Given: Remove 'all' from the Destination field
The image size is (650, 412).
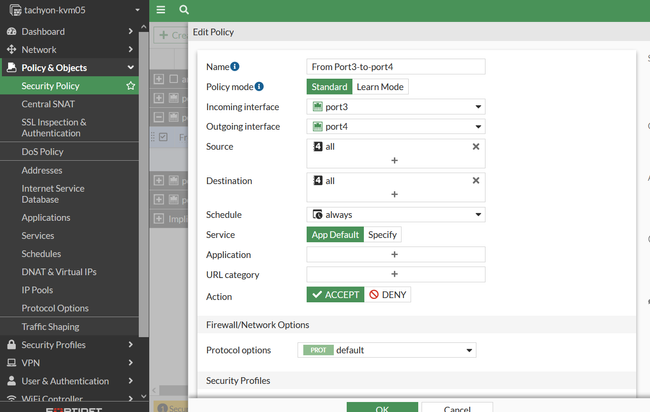Looking at the screenshot, I should pos(476,181).
